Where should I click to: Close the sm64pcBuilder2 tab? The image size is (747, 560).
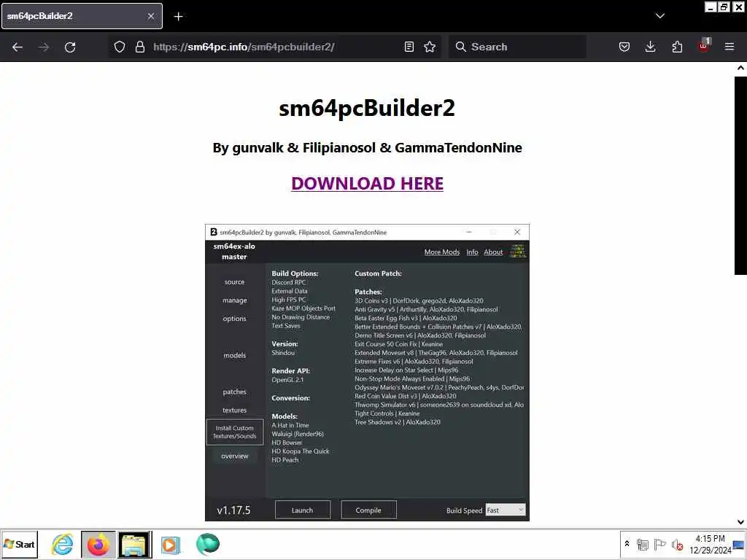(x=150, y=16)
